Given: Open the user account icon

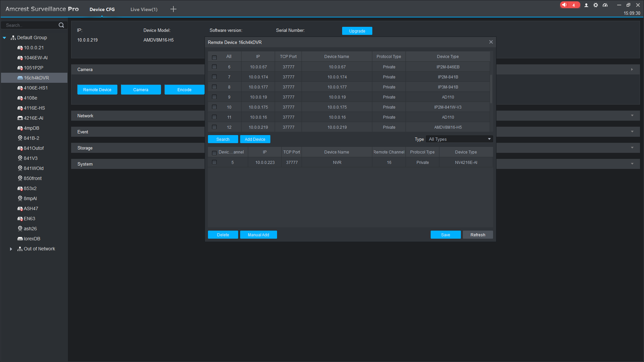Looking at the screenshot, I should [586, 5].
